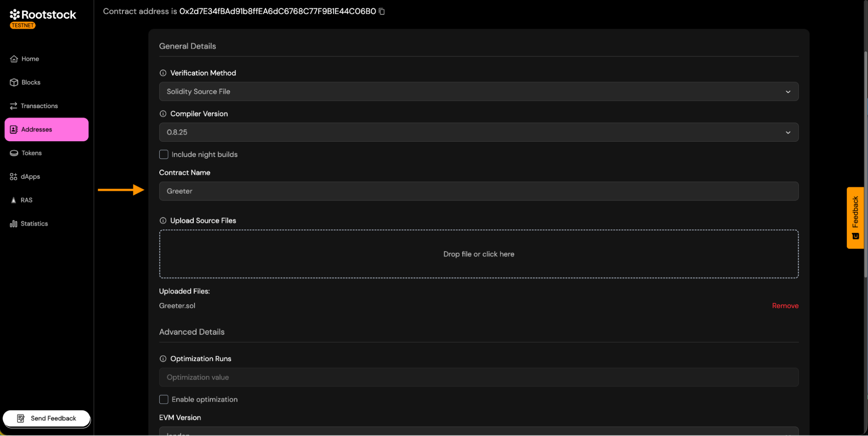The image size is (868, 436).
Task: Copy the contract address with the clipboard icon
Action: [x=382, y=11]
